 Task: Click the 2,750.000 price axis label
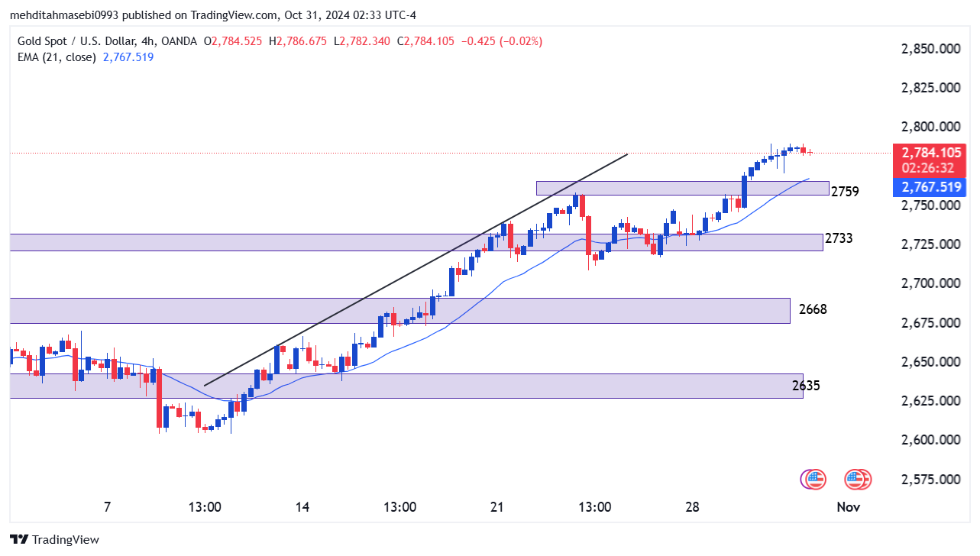[930, 205]
